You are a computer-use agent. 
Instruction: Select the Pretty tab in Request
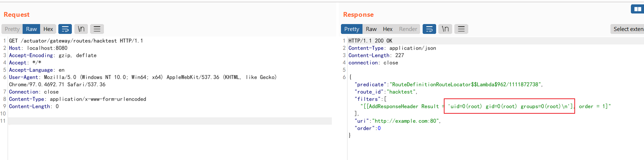[12, 29]
